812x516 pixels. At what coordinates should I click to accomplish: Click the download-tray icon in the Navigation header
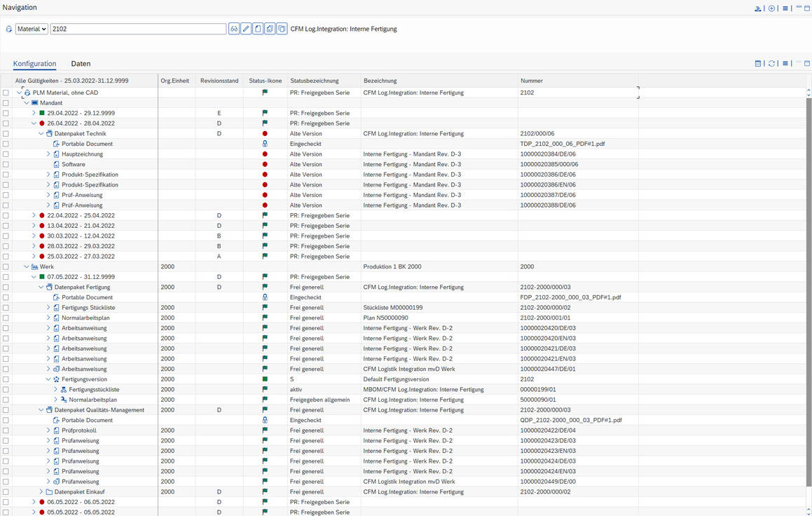pos(757,8)
